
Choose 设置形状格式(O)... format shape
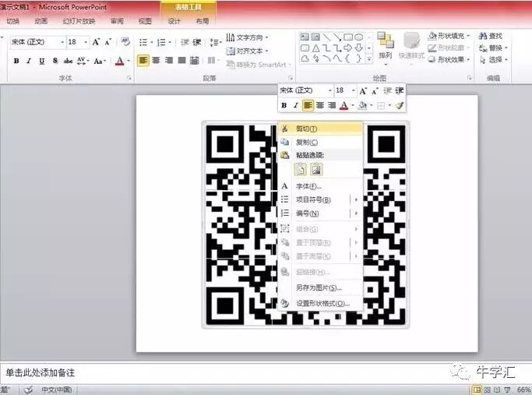pyautogui.click(x=320, y=303)
